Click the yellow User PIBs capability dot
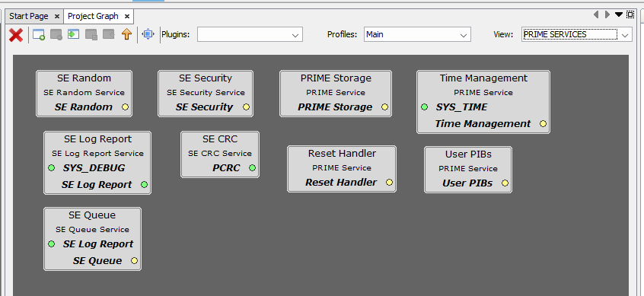This screenshot has height=296, width=644. click(x=505, y=183)
